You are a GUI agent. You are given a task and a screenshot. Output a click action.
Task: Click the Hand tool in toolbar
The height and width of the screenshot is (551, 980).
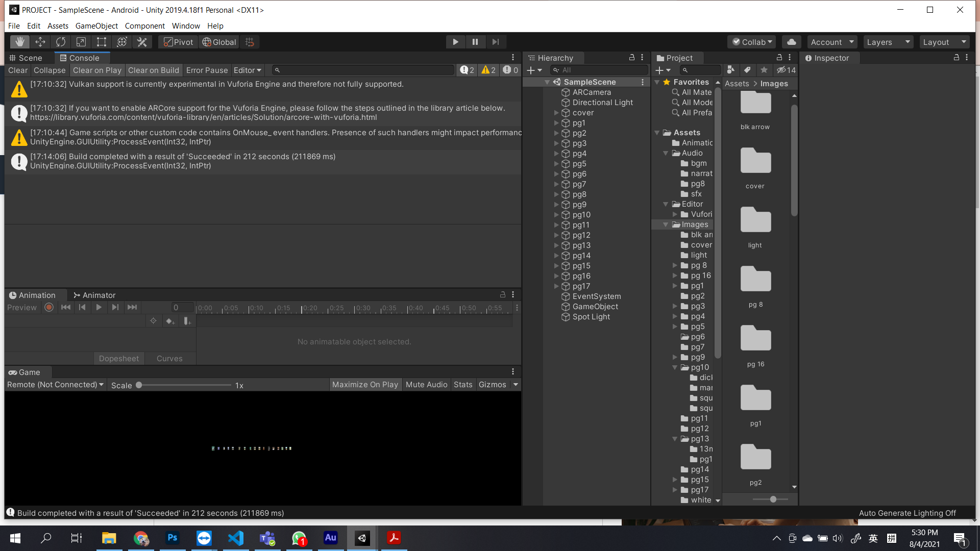(19, 42)
